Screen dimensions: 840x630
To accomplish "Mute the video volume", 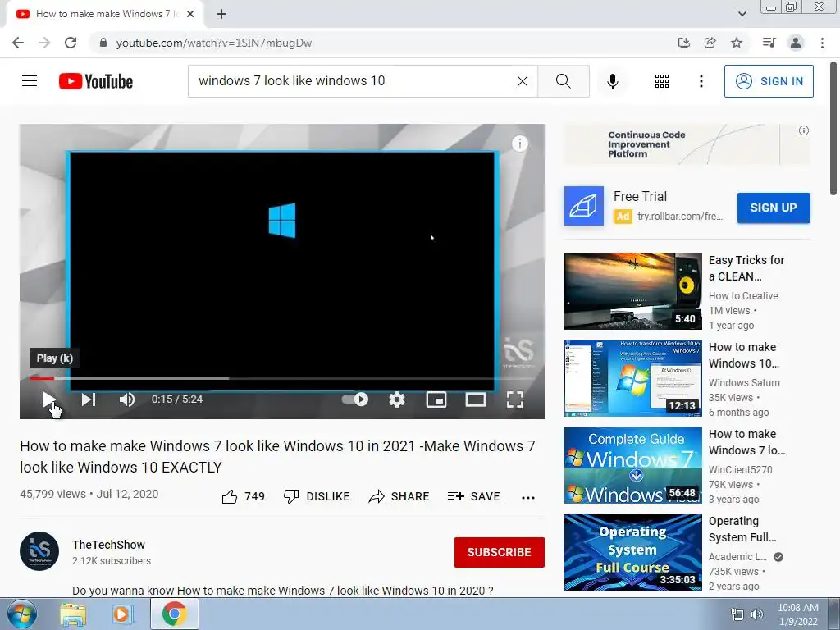I will (127, 399).
